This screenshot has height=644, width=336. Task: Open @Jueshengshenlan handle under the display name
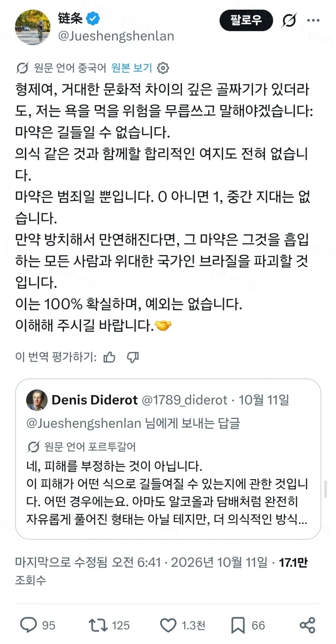(116, 36)
